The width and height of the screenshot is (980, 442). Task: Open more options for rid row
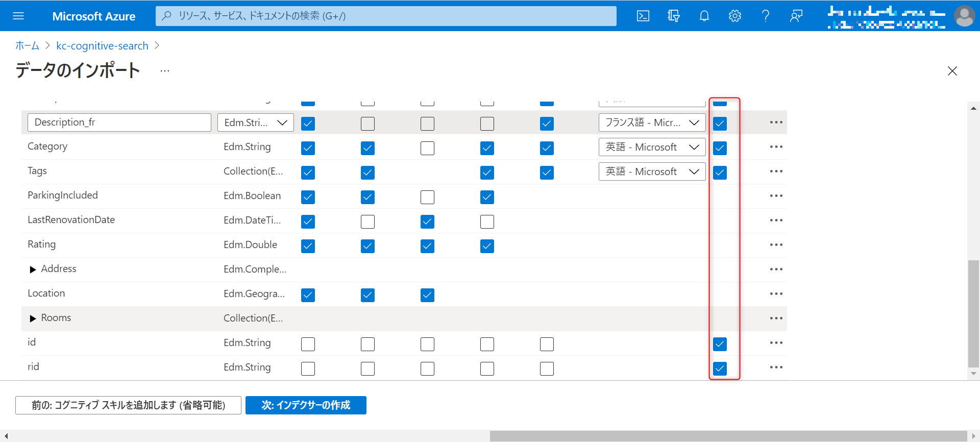coord(776,367)
